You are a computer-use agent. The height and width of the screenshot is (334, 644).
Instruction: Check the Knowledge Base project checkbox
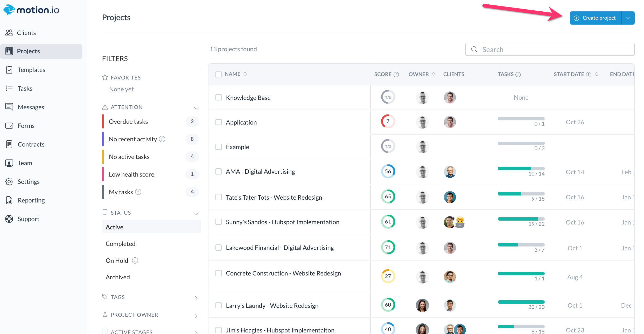[x=219, y=98]
